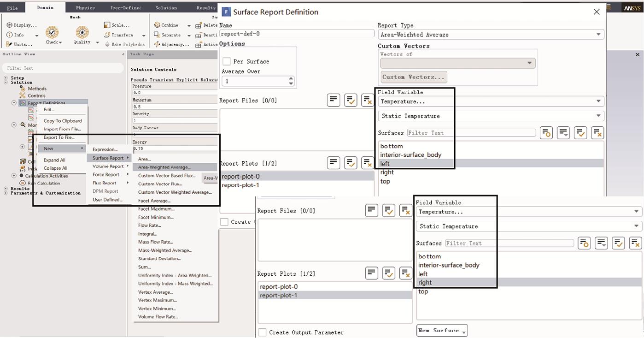
Task: Open the Report Type dropdown
Action: click(x=491, y=35)
